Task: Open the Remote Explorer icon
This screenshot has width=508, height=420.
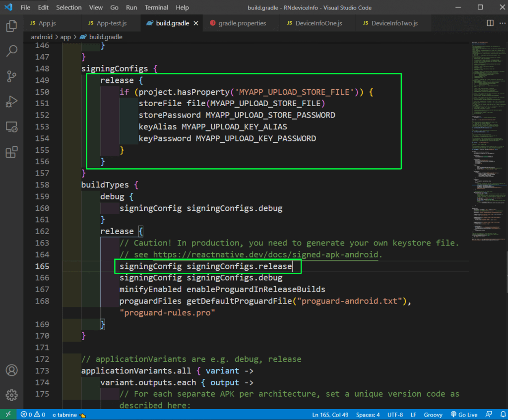Action: click(x=11, y=127)
